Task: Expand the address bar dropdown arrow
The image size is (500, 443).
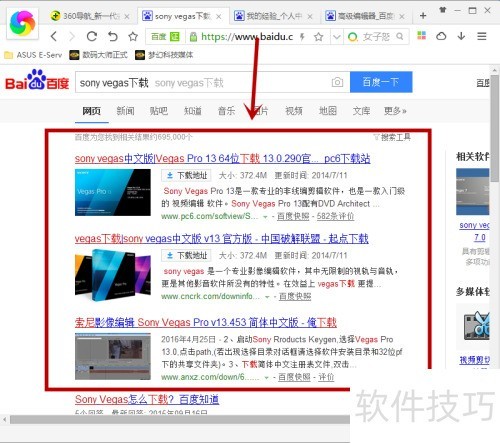Action: [x=337, y=36]
